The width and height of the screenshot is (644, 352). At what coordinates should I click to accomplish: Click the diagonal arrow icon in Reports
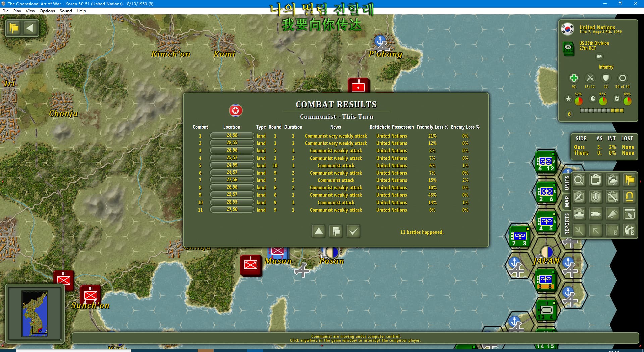(596, 231)
